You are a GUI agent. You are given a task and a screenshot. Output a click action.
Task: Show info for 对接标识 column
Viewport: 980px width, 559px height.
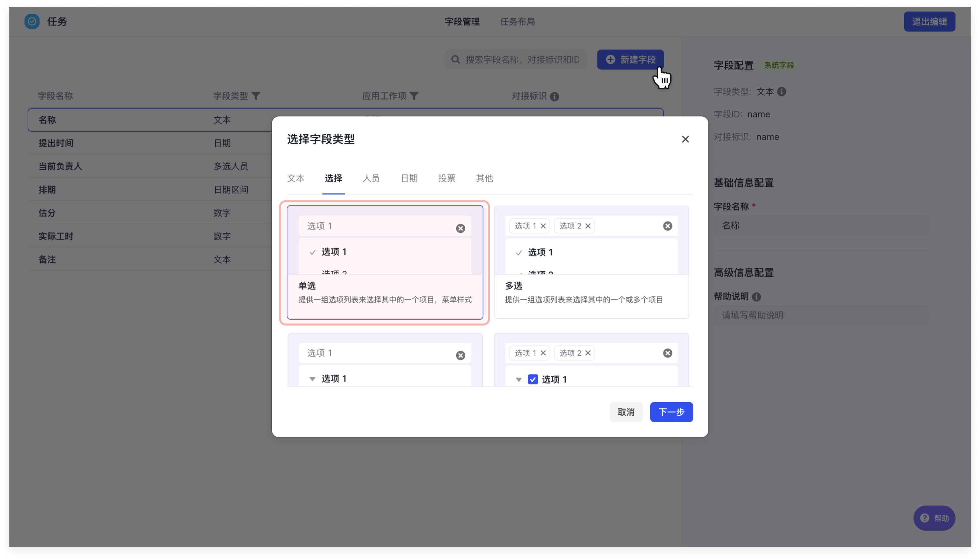coord(554,96)
